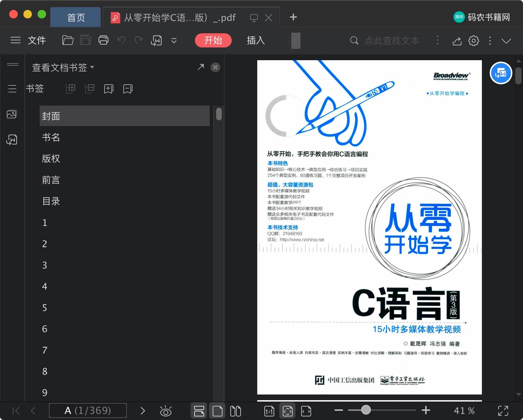Click the page number field A (1/369)
The width and height of the screenshot is (523, 420).
pos(88,411)
